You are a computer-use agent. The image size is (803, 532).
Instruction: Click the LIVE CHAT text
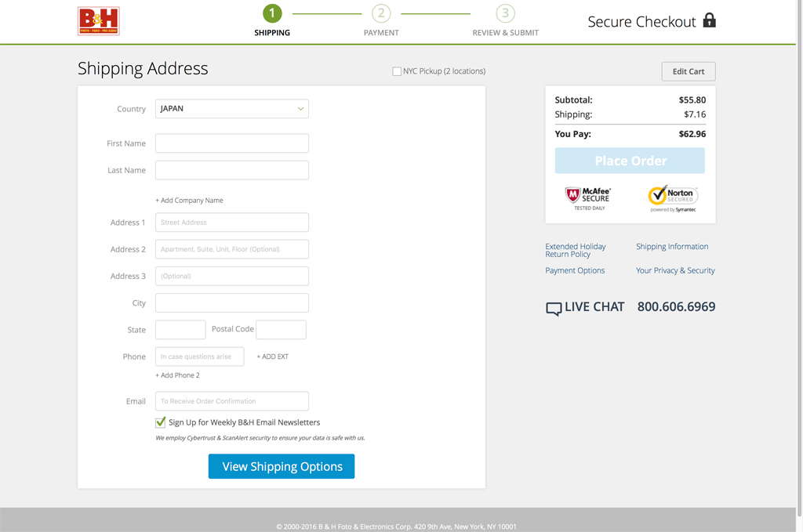click(594, 307)
